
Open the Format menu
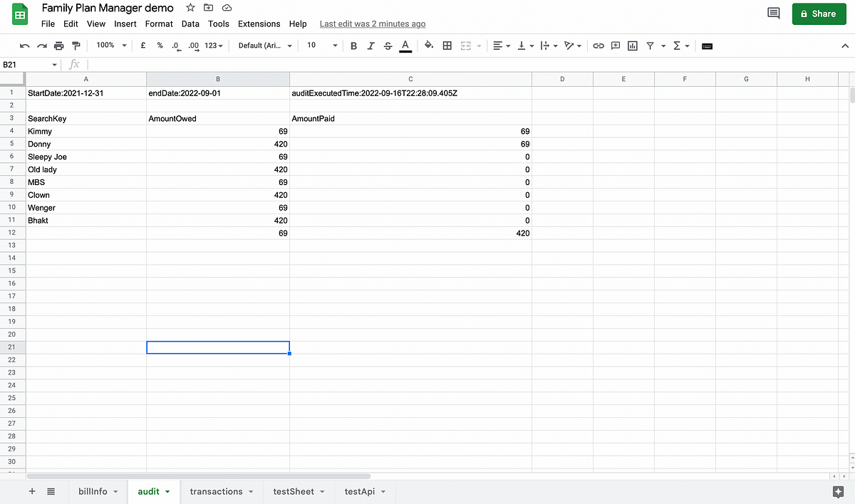pyautogui.click(x=159, y=23)
